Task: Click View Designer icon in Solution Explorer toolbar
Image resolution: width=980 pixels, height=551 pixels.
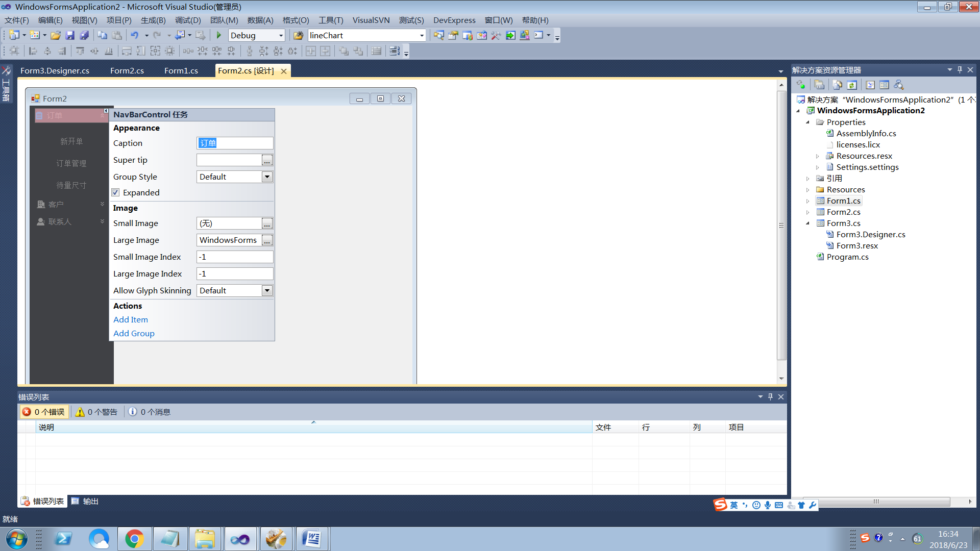Action: pyautogui.click(x=885, y=85)
